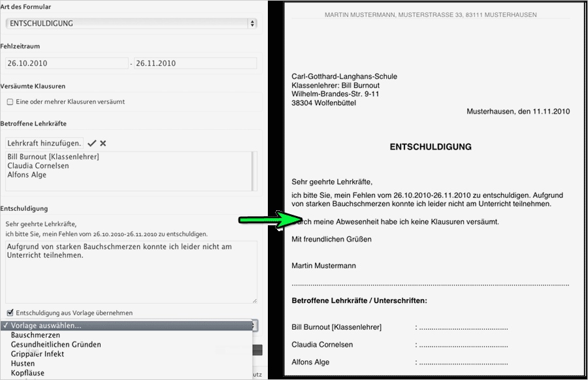Click the stepper arrows on the formular type selector
Image resolution: width=588 pixels, height=380 pixels.
(x=252, y=23)
